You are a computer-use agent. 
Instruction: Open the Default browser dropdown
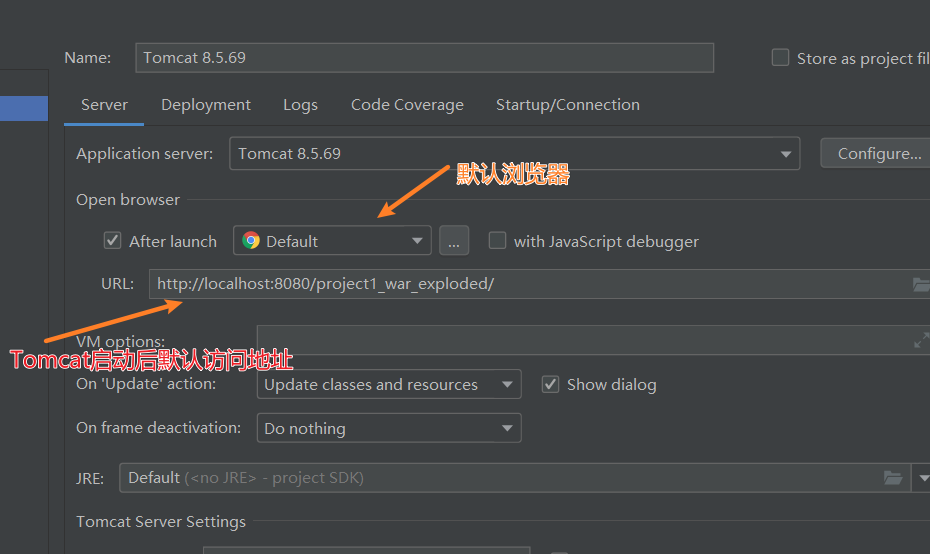coord(332,241)
